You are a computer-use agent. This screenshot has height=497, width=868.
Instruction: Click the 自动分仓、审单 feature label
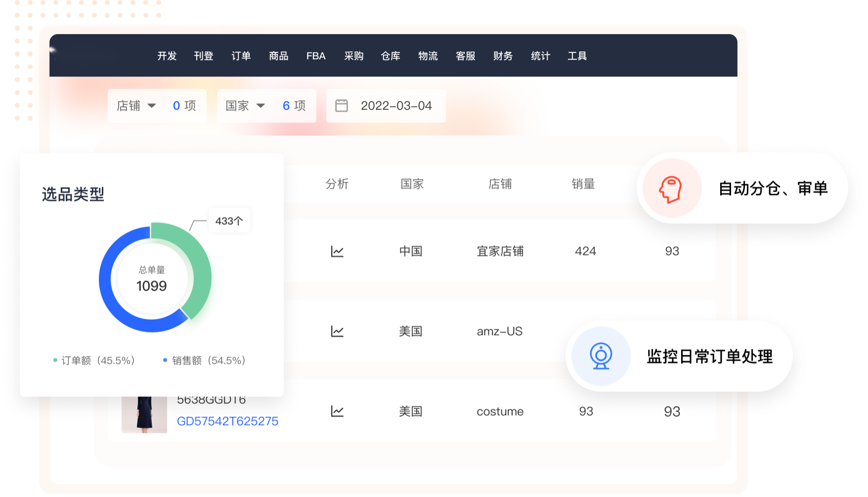pos(773,189)
